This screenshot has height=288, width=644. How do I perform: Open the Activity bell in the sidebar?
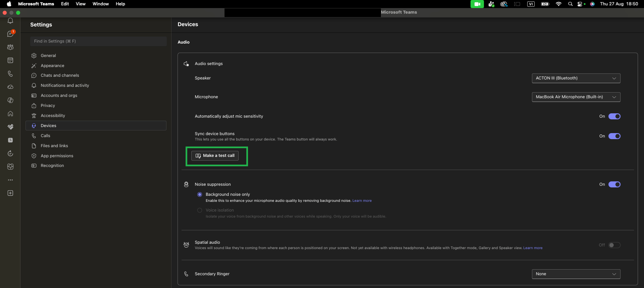10,21
